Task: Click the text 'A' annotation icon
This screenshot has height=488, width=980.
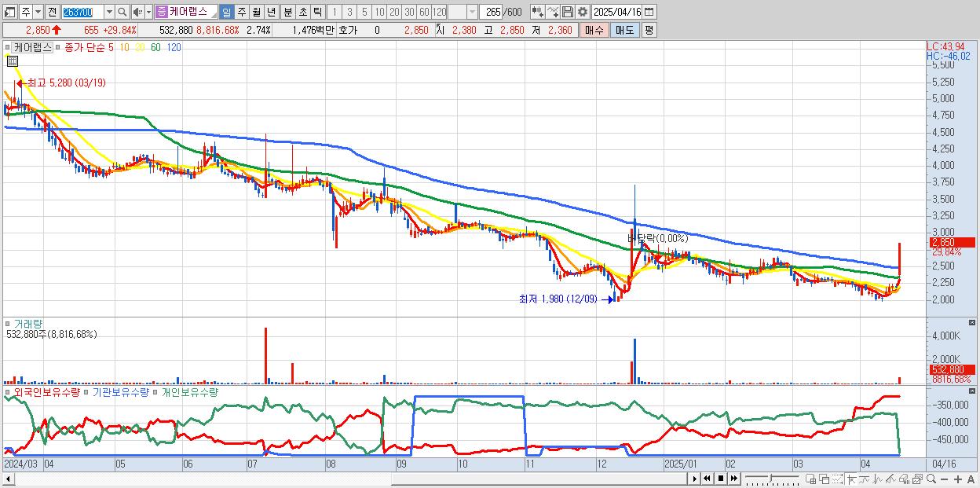Action: pos(971,479)
